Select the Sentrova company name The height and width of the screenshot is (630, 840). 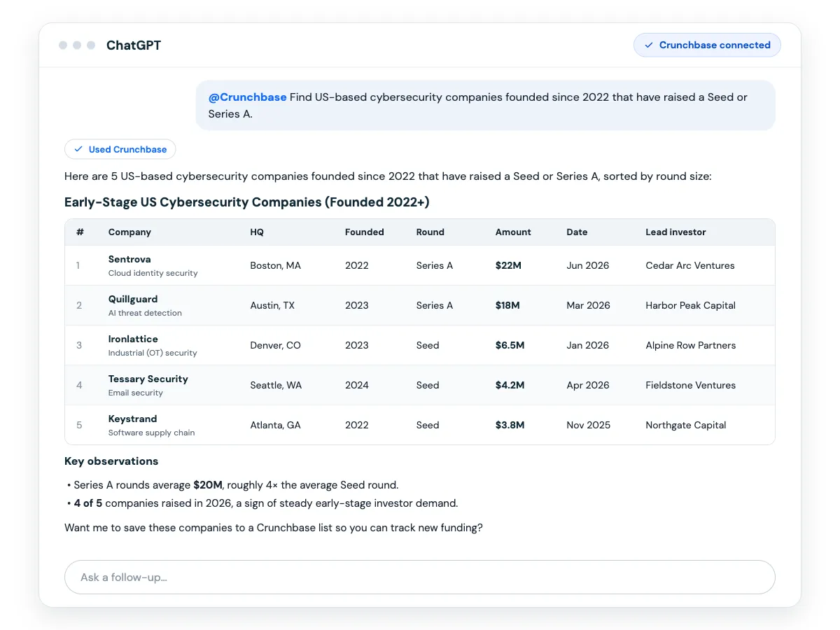click(129, 259)
